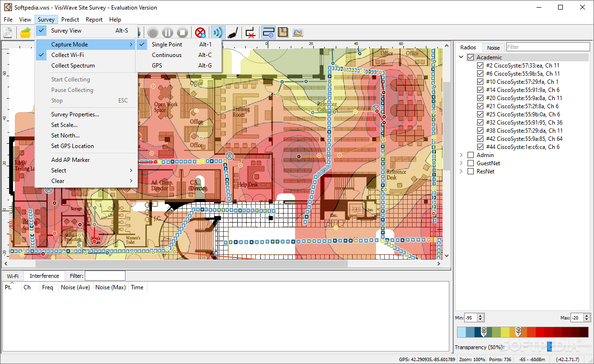Uncheck radio #32 CiscoSyste:55:91:95
594x364 pixels.
coord(480,123)
